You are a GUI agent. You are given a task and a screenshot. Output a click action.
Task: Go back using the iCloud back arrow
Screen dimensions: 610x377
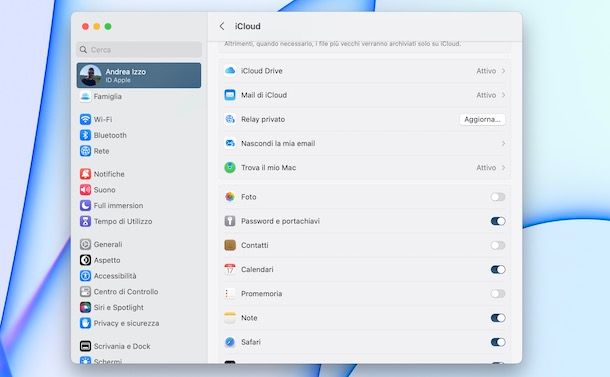(222, 26)
